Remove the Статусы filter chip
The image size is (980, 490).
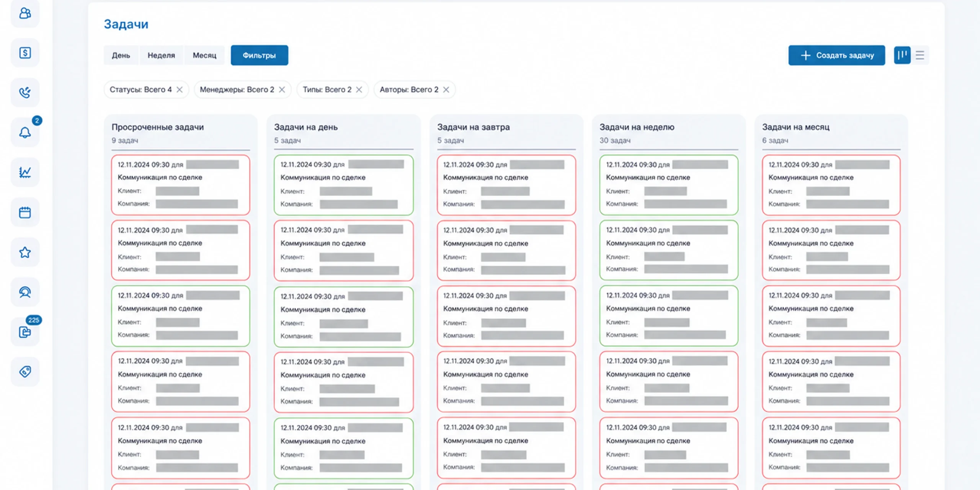point(180,90)
